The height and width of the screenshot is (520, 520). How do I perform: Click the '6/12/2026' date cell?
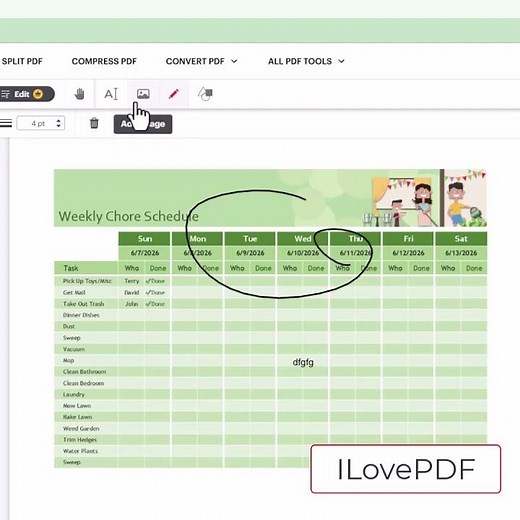click(408, 253)
